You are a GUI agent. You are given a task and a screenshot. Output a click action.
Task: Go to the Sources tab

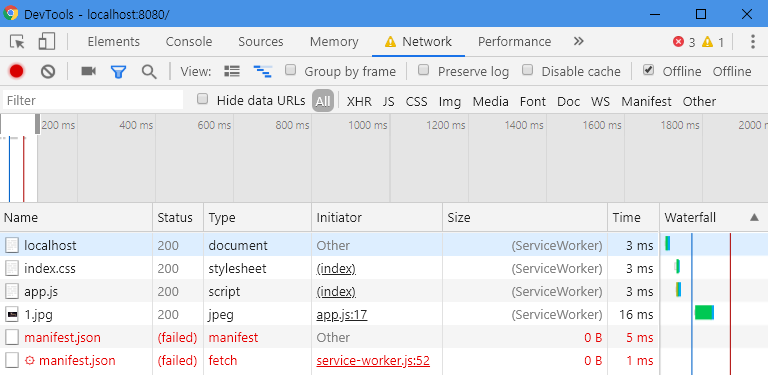tap(261, 42)
